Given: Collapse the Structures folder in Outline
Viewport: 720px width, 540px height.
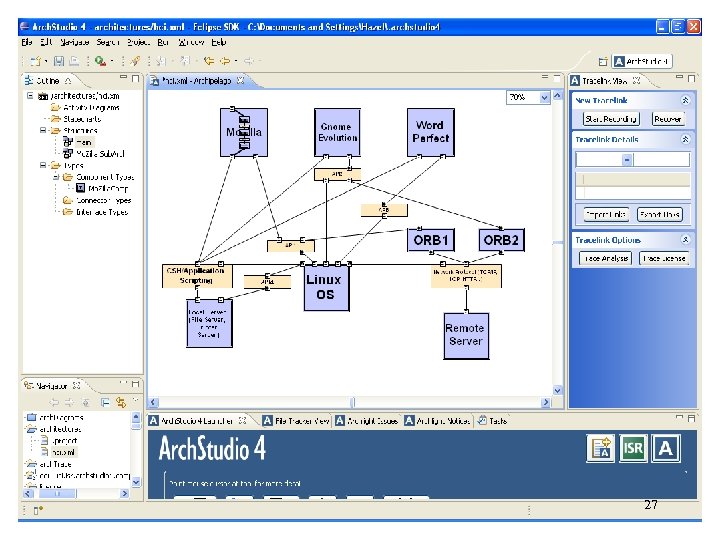Looking at the screenshot, I should coord(43,130).
